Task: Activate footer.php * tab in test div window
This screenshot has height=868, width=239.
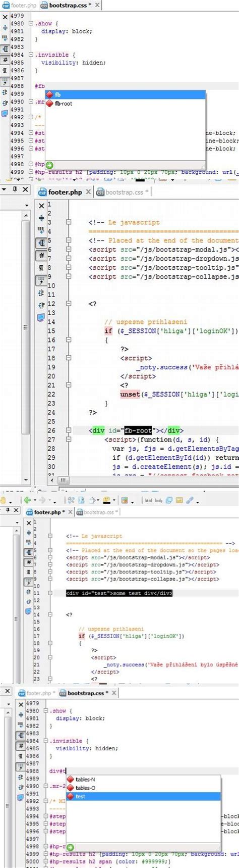Action: (x=46, y=512)
